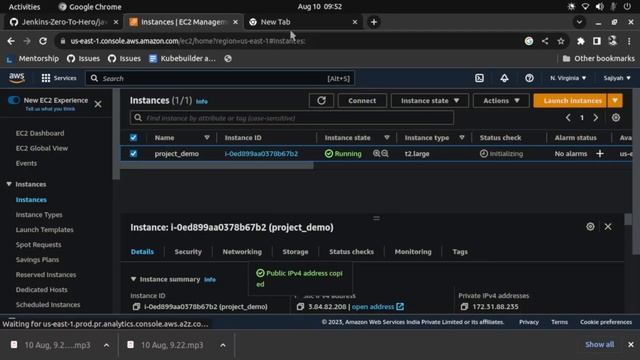
Task: Toggle the Chrome side panel icon
Action: point(597,41)
